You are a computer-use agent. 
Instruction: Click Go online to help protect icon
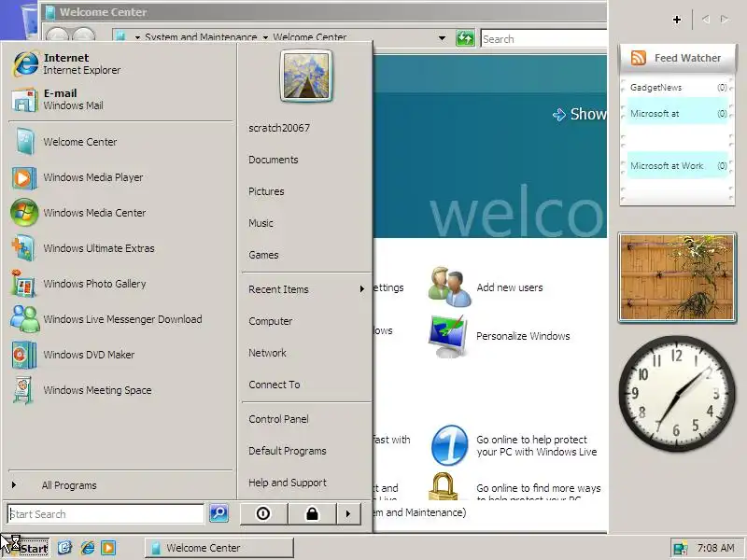tap(449, 446)
